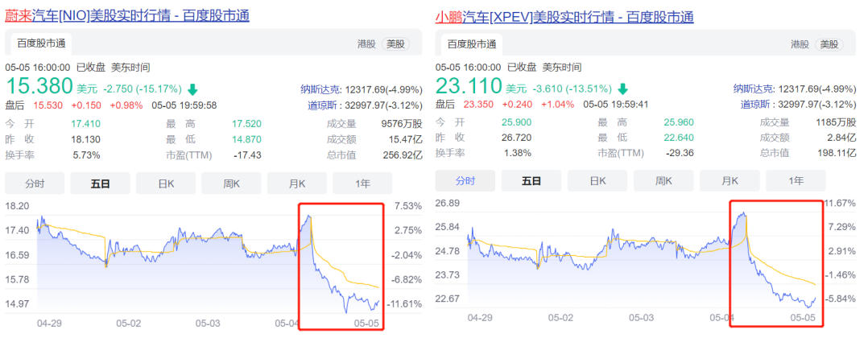
Task: Click NIO after-hours price 15.530
Action: tap(48, 105)
